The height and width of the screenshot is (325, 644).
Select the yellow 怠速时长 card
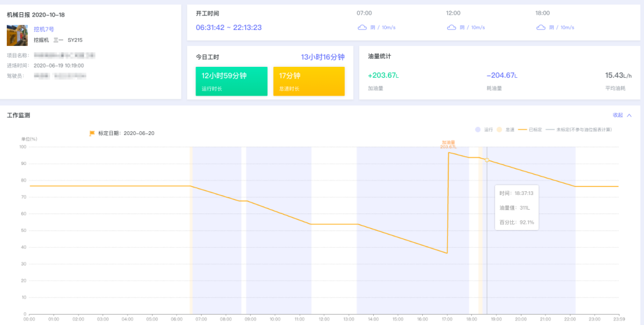coord(309,82)
